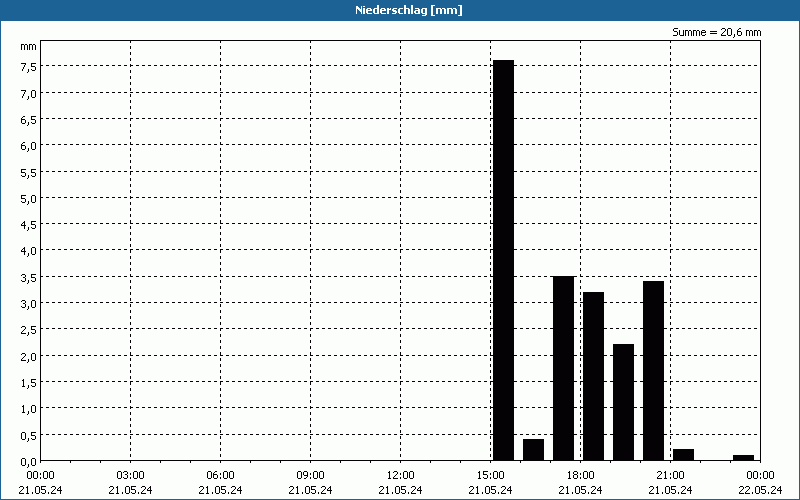This screenshot has height=500, width=800.
Task: Select the 2,5 y-axis value
Action: [x=28, y=331]
